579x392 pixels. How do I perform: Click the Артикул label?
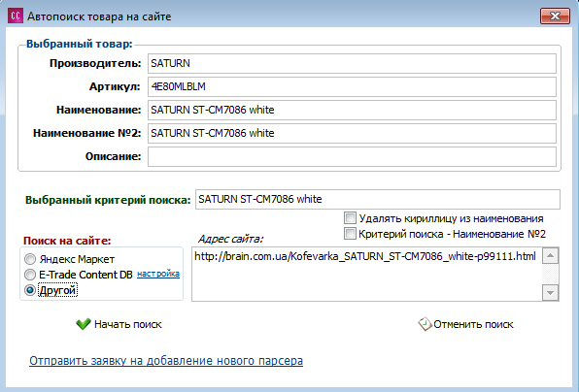pos(115,86)
